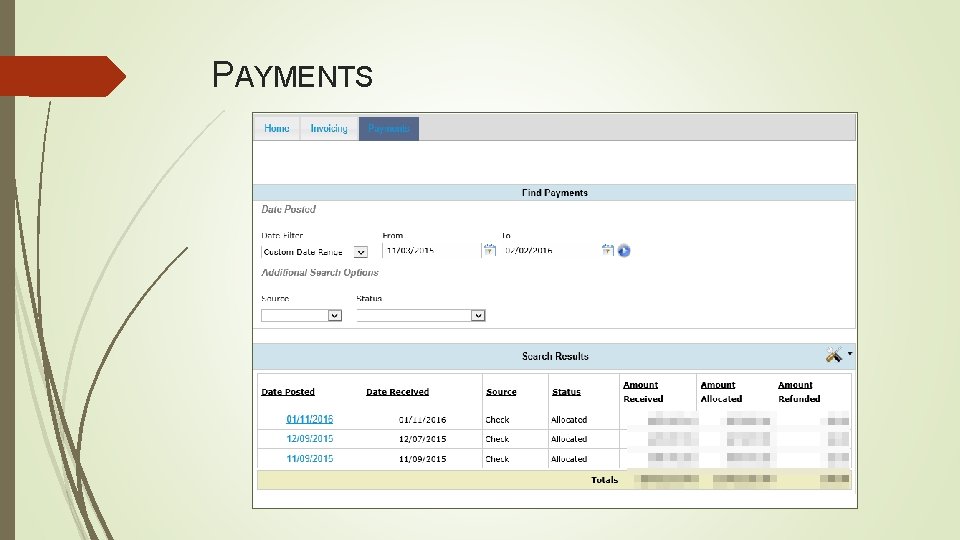Open the From date calendar picker
Viewport: 960px width, 540px height.
click(489, 250)
